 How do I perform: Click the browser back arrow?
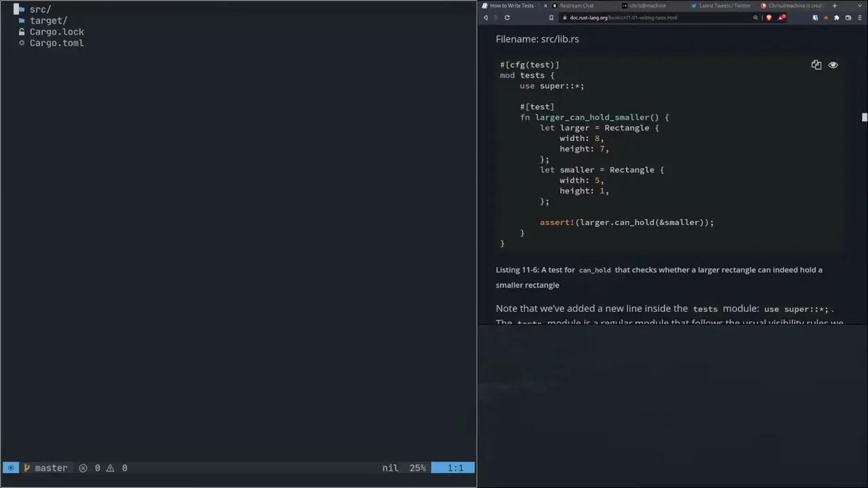tap(486, 18)
